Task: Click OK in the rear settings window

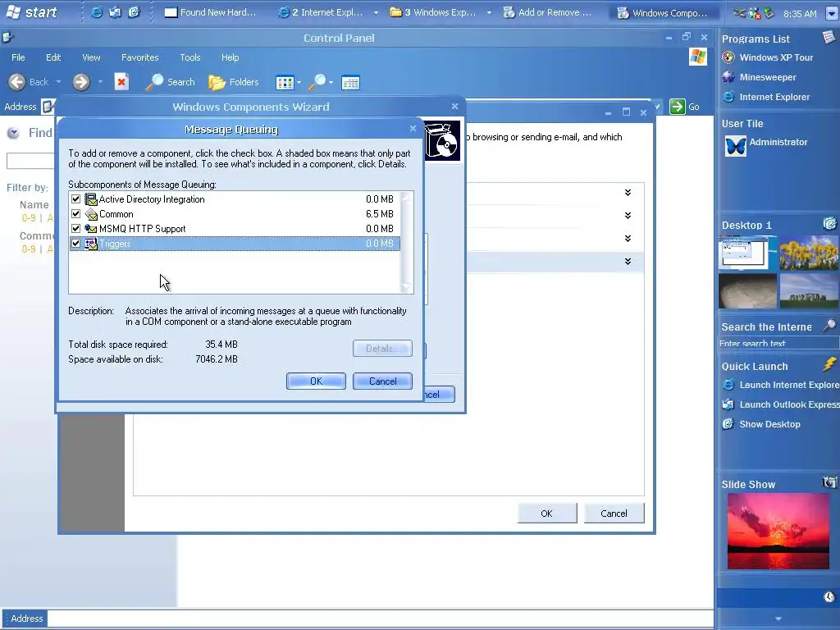Action: click(x=547, y=514)
